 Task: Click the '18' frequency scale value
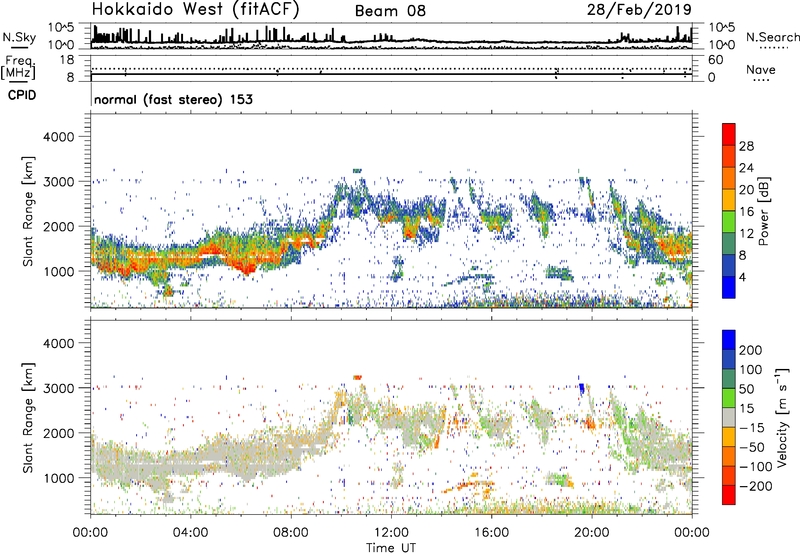pos(67,60)
